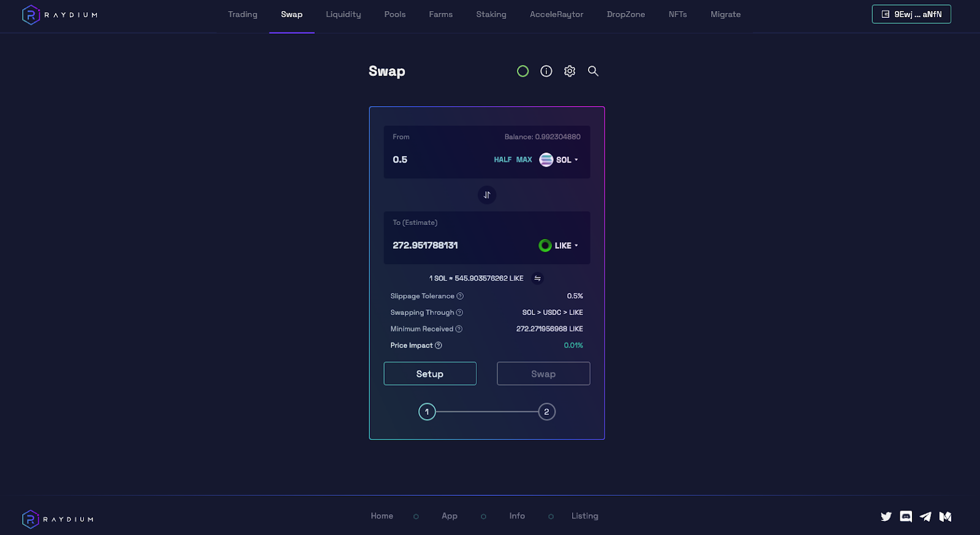Invert the SOL to LIKE price rate
Image resolution: width=980 pixels, height=535 pixels.
pos(537,278)
